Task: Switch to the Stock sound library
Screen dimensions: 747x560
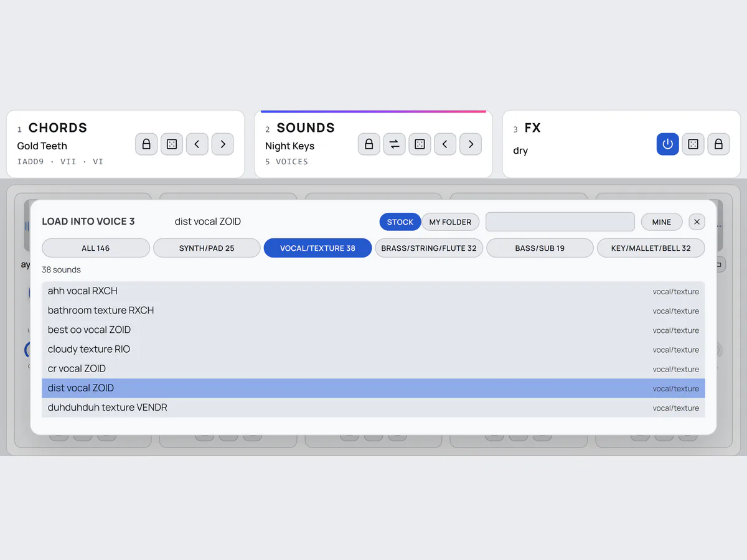Action: click(400, 222)
